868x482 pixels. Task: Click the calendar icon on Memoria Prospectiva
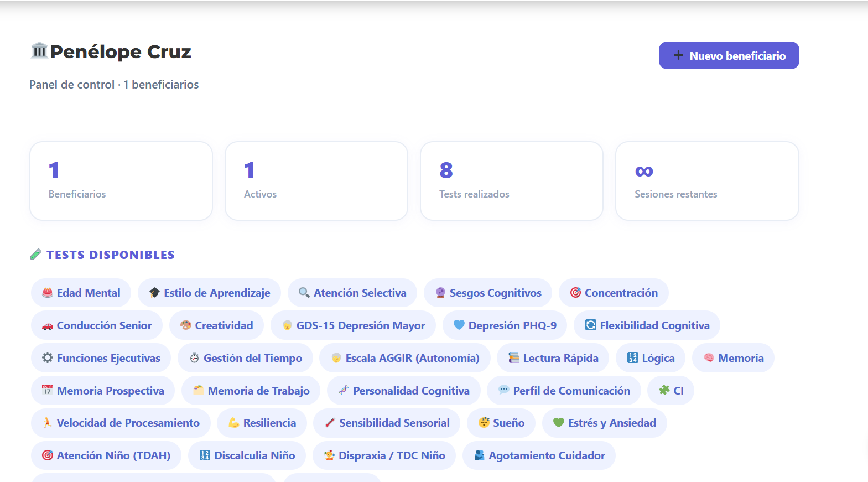point(48,390)
